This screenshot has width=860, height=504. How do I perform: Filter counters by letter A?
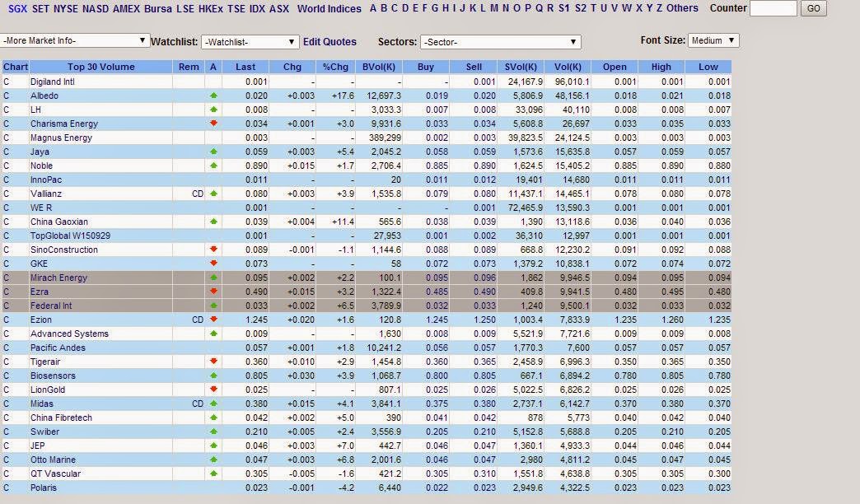[373, 8]
